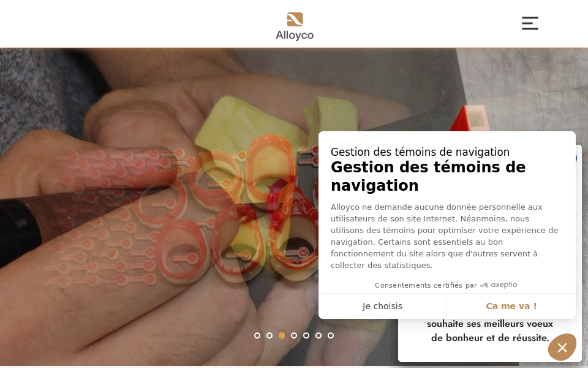The image size is (588, 368).
Task: Click the cookie description paragraph text
Action: pyautogui.click(x=445, y=236)
